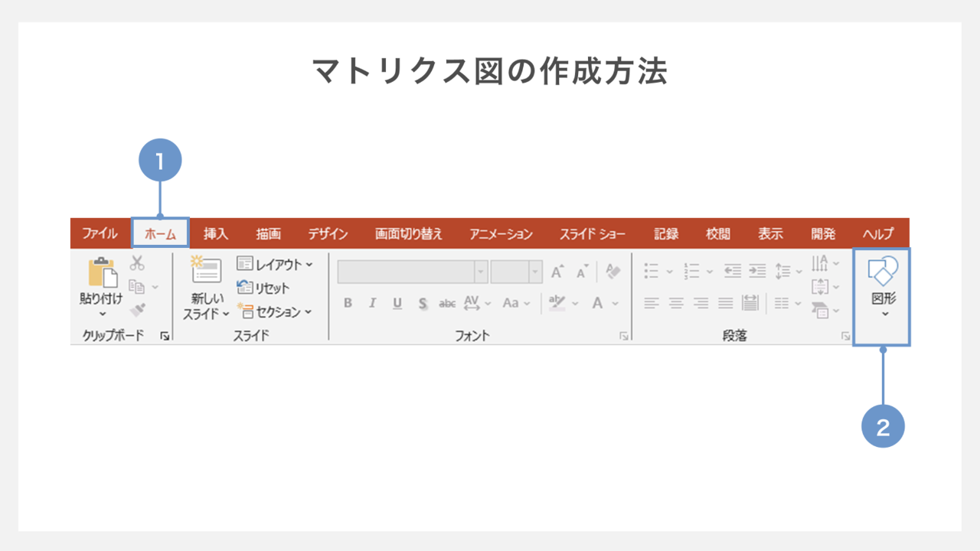The height and width of the screenshot is (551, 980).
Task: Expand the font size dropdown arrow
Action: point(535,272)
